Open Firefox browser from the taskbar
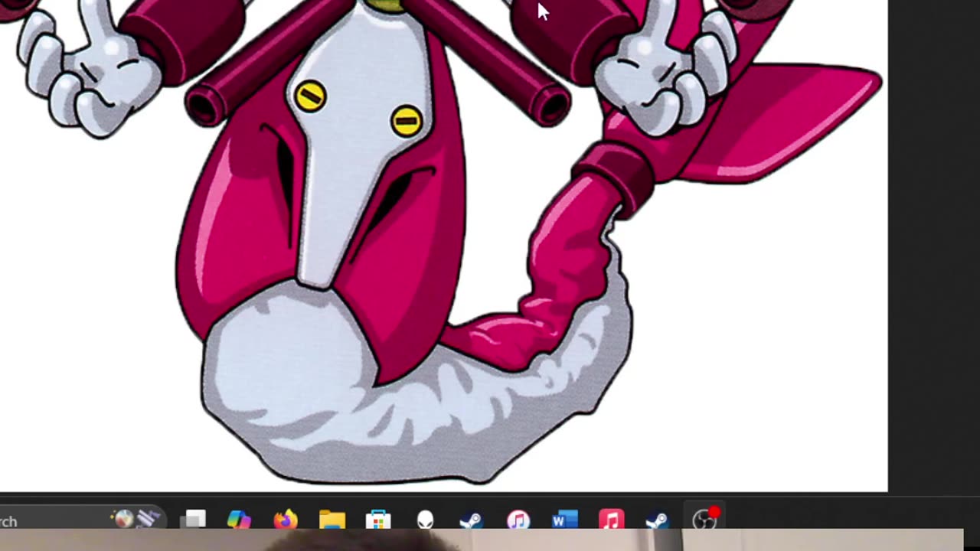 click(286, 520)
